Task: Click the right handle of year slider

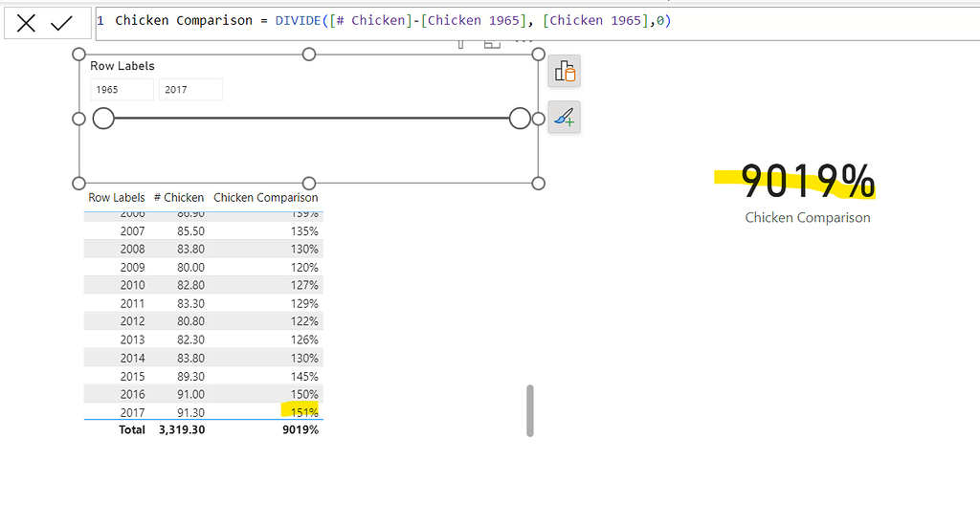Action: coord(520,119)
